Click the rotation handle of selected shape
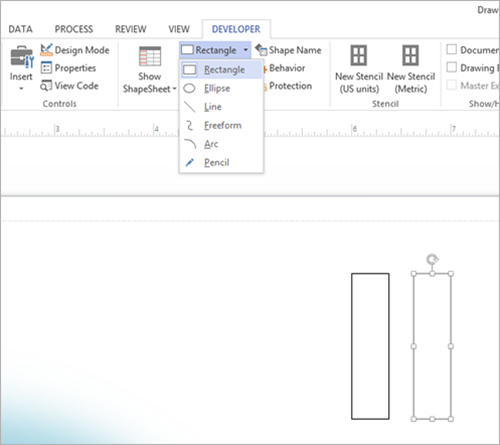The image size is (500, 445). [432, 259]
